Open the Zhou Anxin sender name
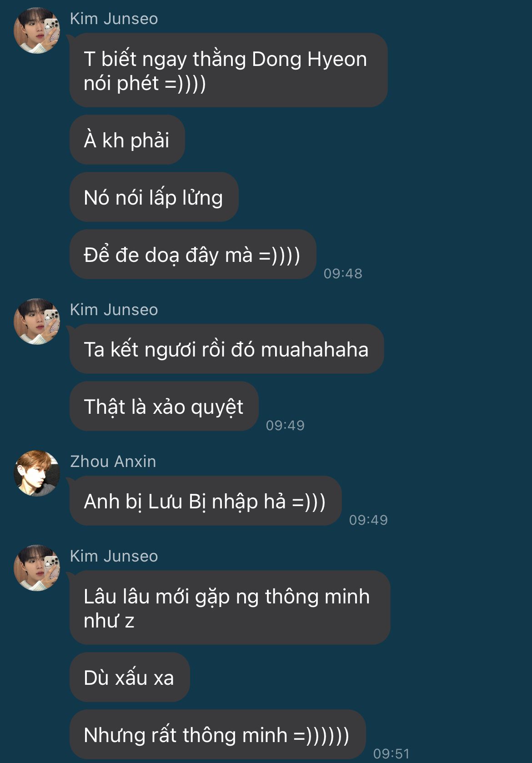532x763 pixels. click(113, 462)
